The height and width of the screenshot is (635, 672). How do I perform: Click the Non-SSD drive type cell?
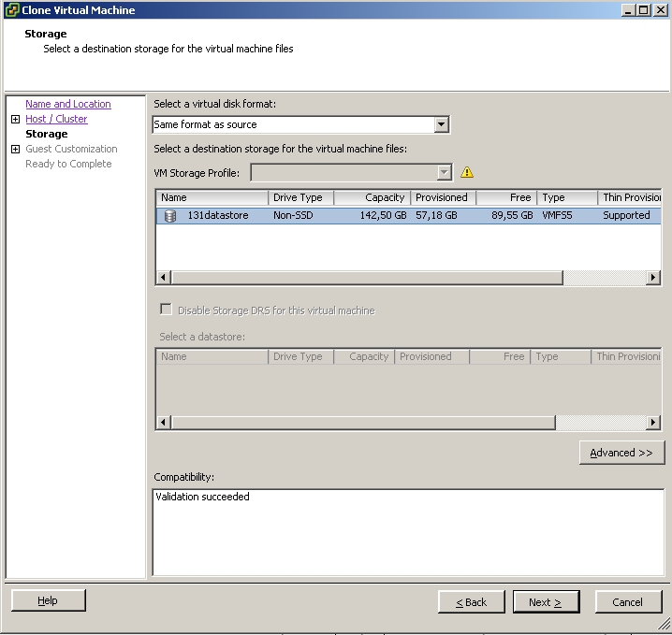[293, 215]
